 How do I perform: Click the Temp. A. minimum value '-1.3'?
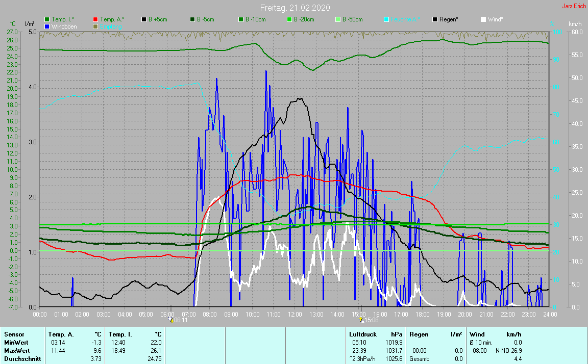point(97,343)
